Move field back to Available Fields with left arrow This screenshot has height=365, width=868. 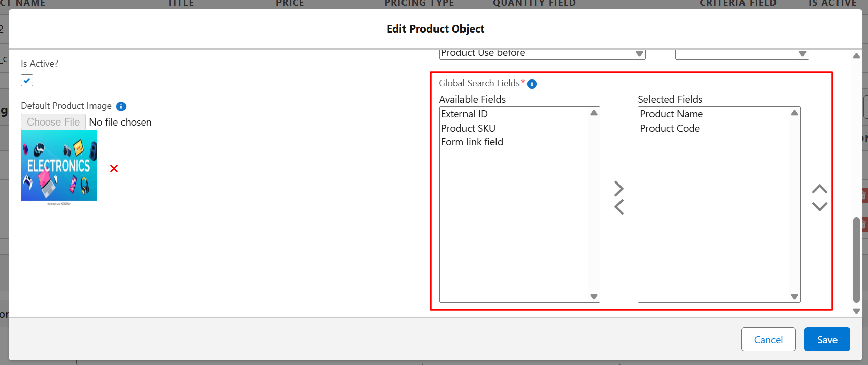618,207
